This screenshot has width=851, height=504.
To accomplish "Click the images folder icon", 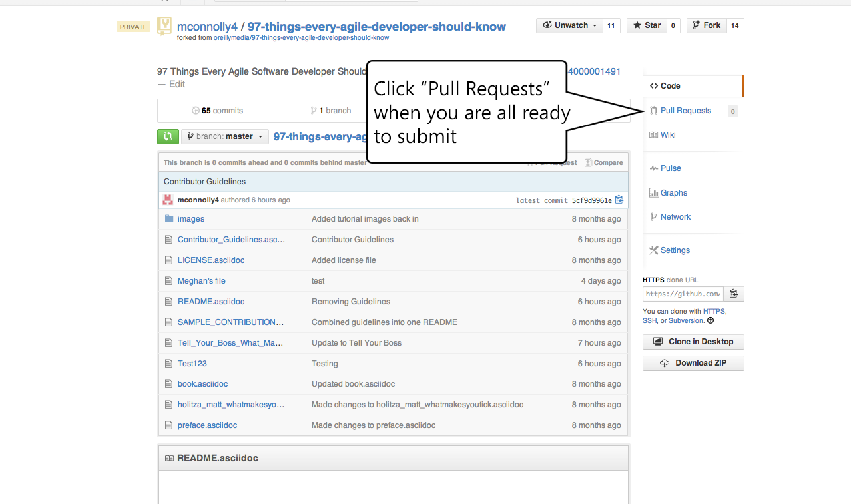I will pyautogui.click(x=169, y=219).
